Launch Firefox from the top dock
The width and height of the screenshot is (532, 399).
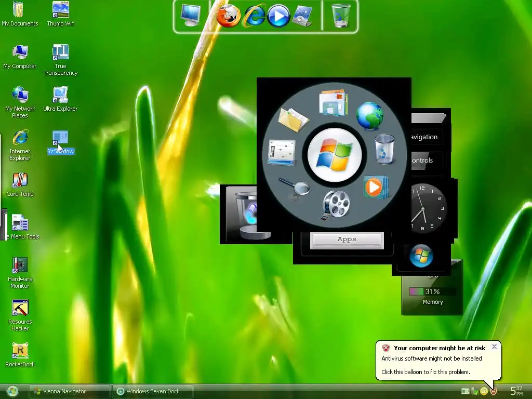229,16
